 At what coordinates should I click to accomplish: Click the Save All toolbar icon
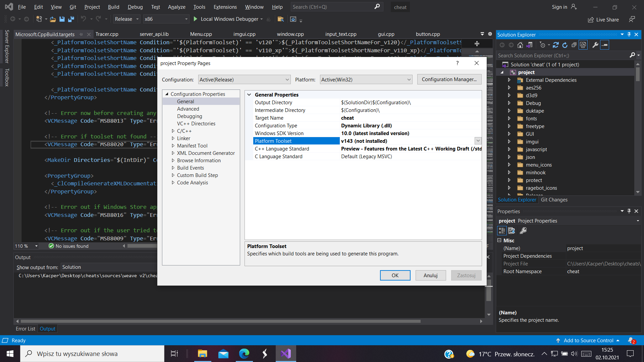click(71, 19)
